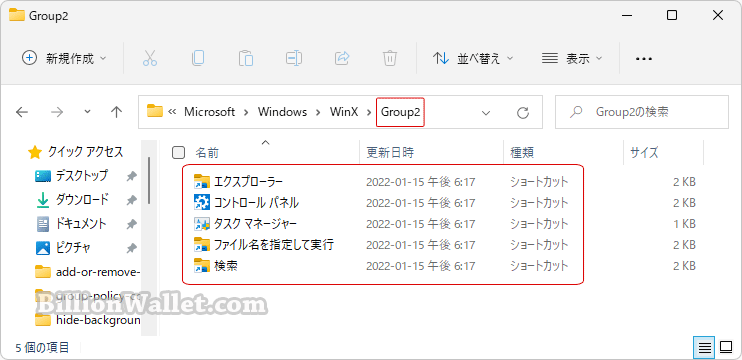Select the 検索 file name
This screenshot has width=742, height=360.
pos(226,266)
